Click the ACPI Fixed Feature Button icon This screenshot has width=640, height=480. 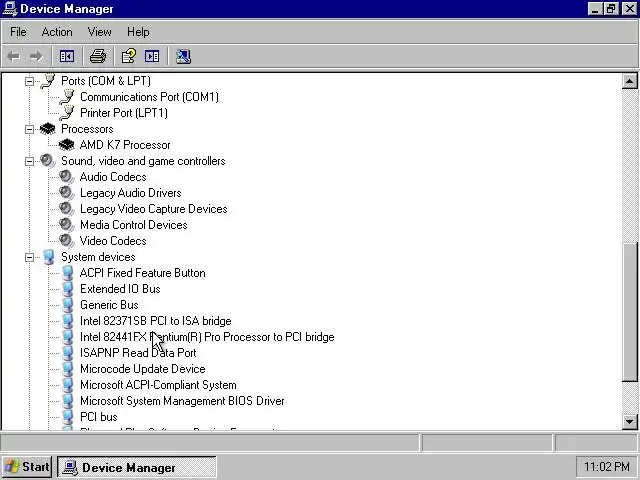coord(67,273)
